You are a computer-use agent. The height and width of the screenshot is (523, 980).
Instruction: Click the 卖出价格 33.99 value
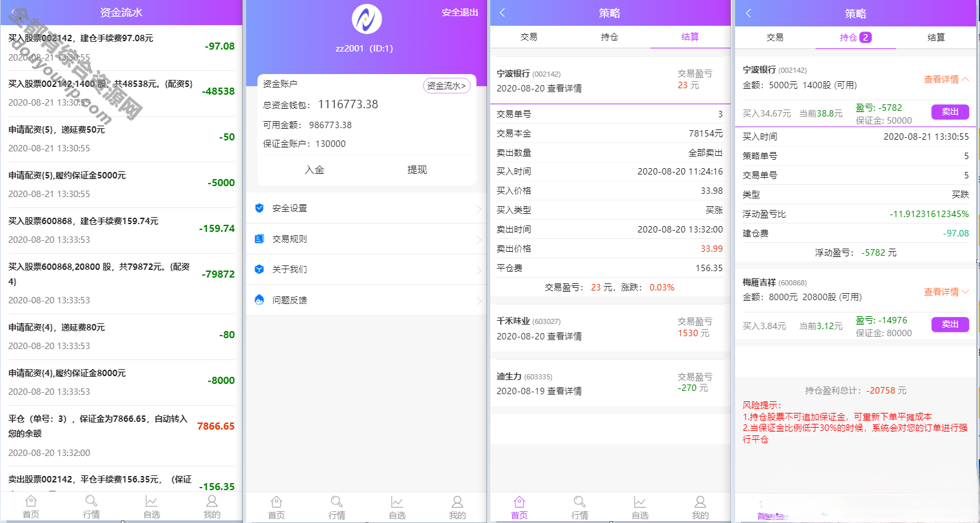pyautogui.click(x=711, y=249)
